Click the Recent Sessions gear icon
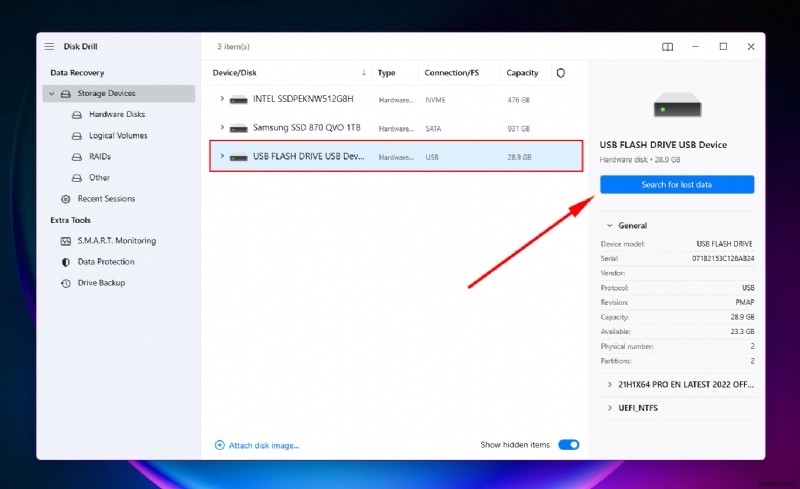This screenshot has width=800, height=489. coord(66,199)
